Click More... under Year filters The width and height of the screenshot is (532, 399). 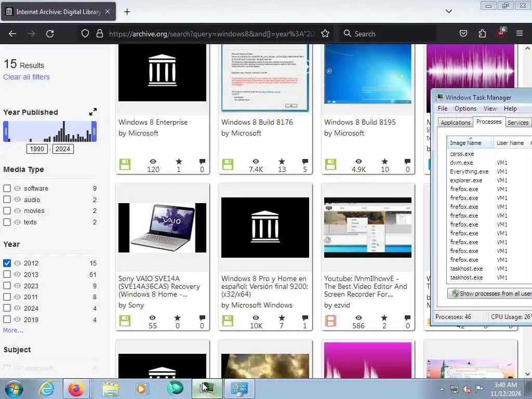(x=13, y=330)
